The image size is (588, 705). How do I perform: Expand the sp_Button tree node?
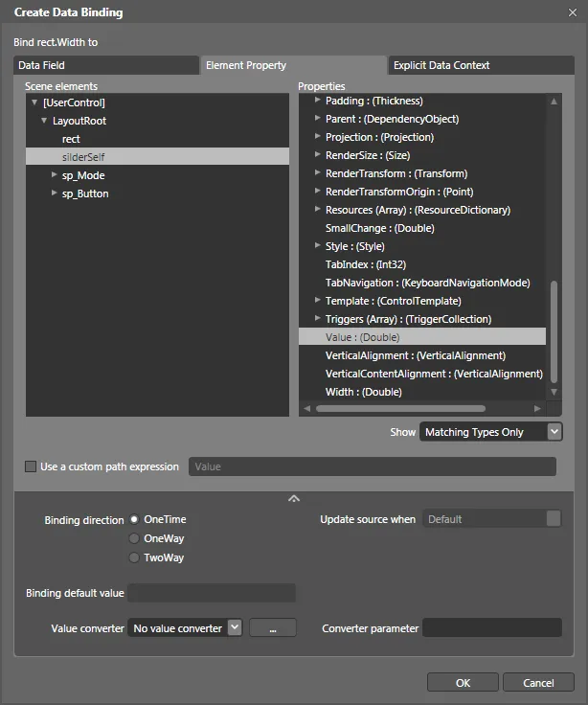coord(54,193)
